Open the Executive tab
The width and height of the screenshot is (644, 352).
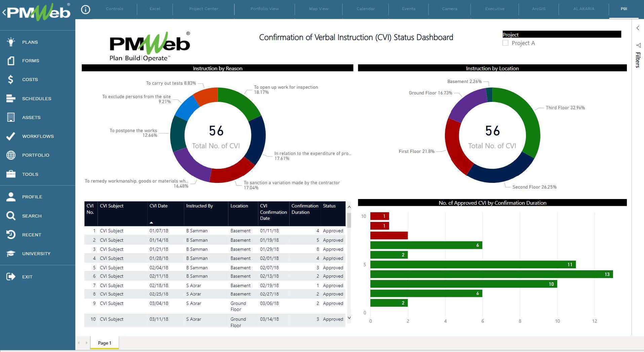click(495, 9)
